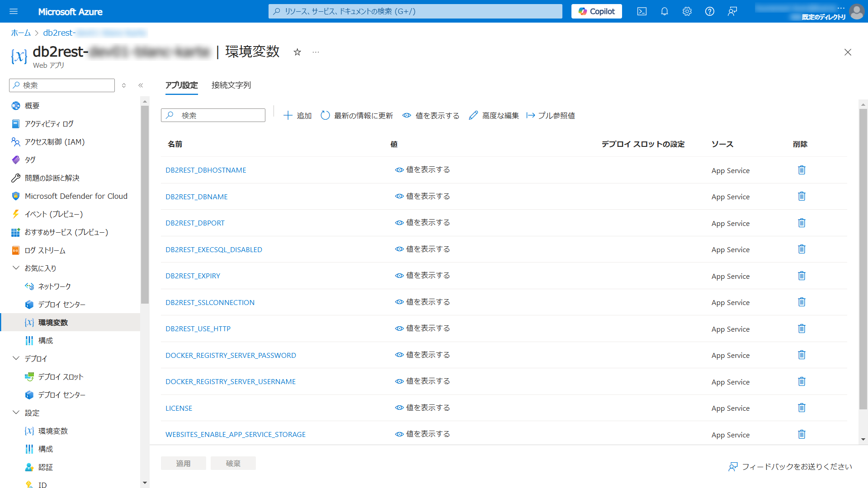Toggle show all values in toolbar
The width and height of the screenshot is (868, 488).
pyautogui.click(x=431, y=115)
